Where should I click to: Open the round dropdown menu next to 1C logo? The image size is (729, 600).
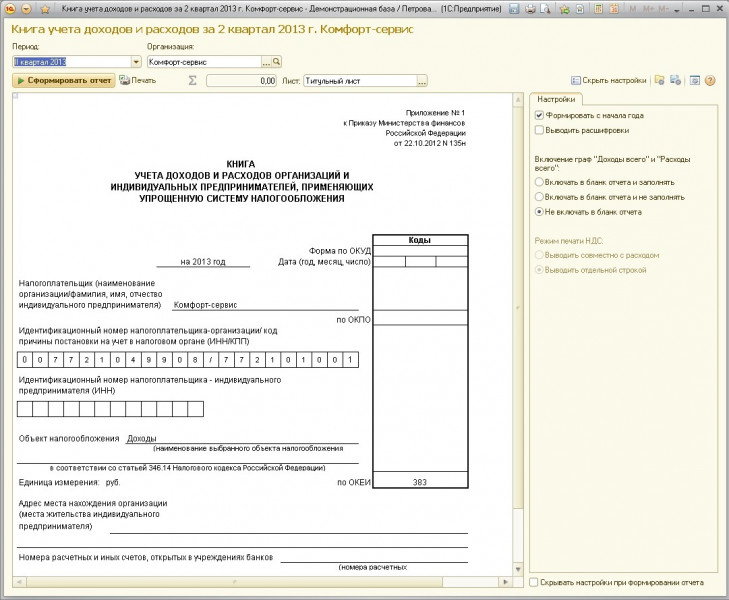[26, 9]
